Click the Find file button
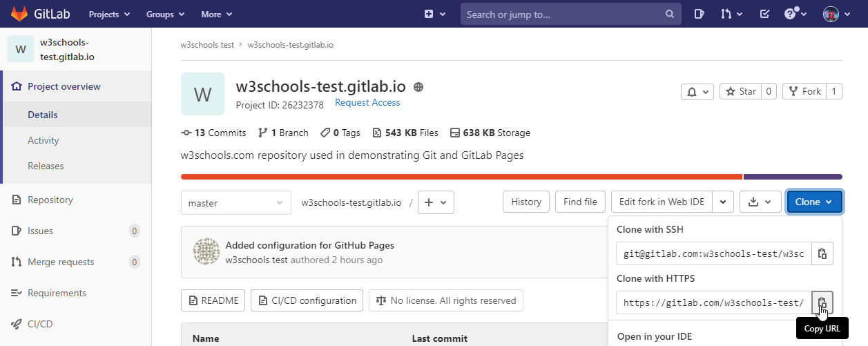868x346 pixels. tap(580, 202)
